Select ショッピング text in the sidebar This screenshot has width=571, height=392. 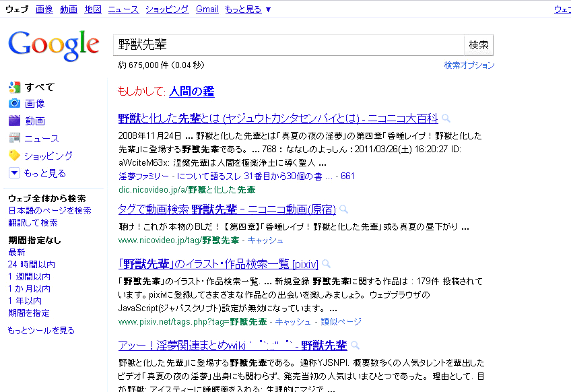pyautogui.click(x=48, y=156)
